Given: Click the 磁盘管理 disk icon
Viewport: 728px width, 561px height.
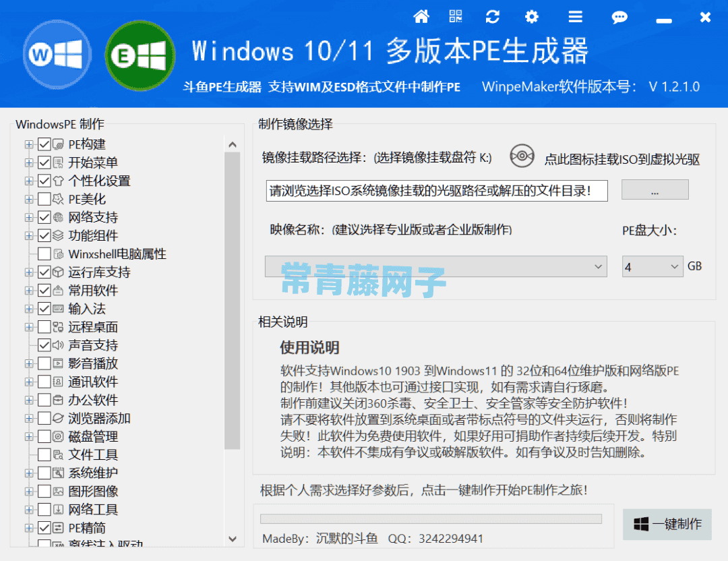Looking at the screenshot, I should click(x=58, y=436).
